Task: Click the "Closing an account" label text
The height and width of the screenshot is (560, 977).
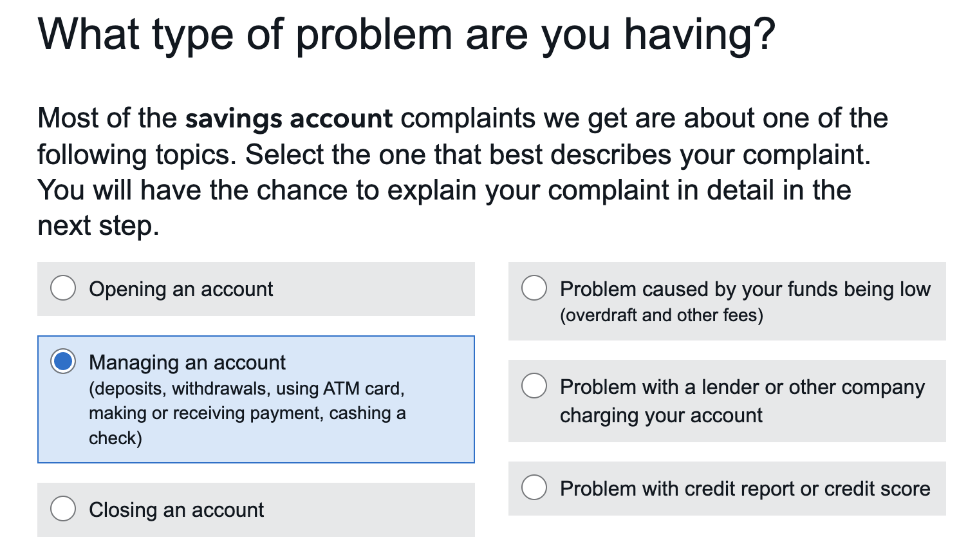Action: 176,510
